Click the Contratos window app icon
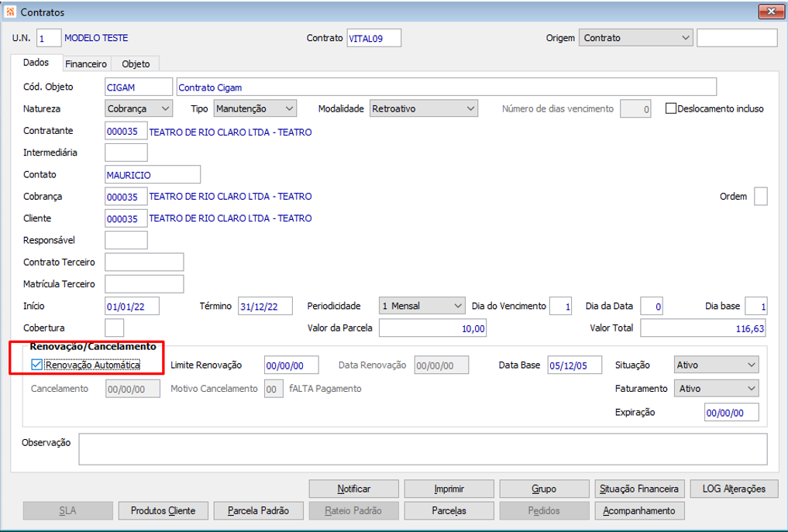The width and height of the screenshot is (788, 532). click(10, 12)
